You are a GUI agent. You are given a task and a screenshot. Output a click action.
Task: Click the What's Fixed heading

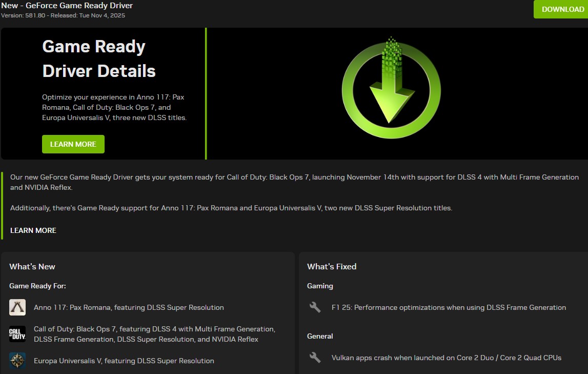tap(332, 266)
